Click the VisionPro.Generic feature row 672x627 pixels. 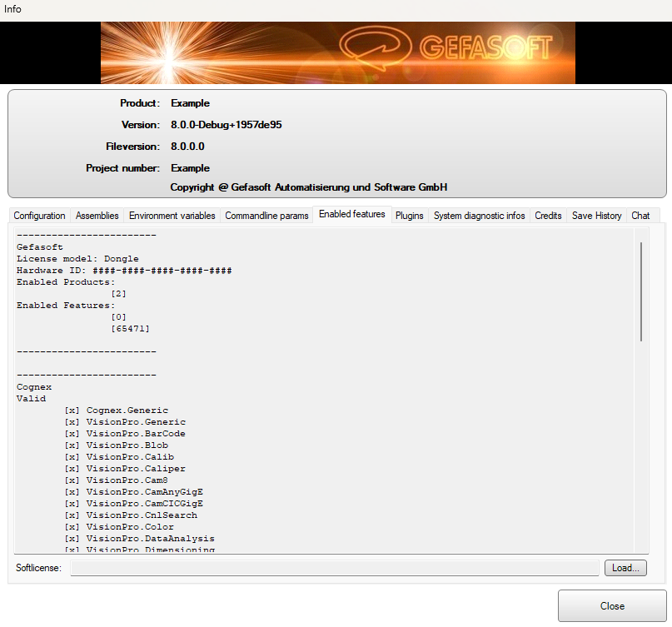point(125,421)
